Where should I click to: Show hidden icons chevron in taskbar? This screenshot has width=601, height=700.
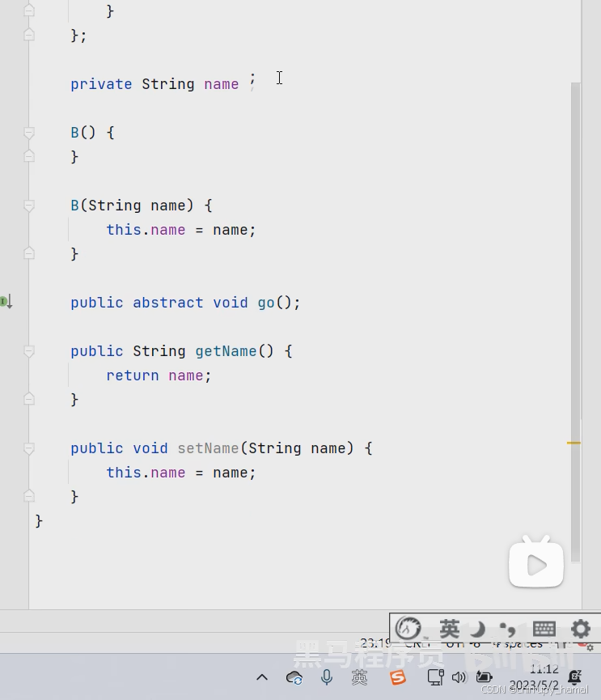[262, 677]
